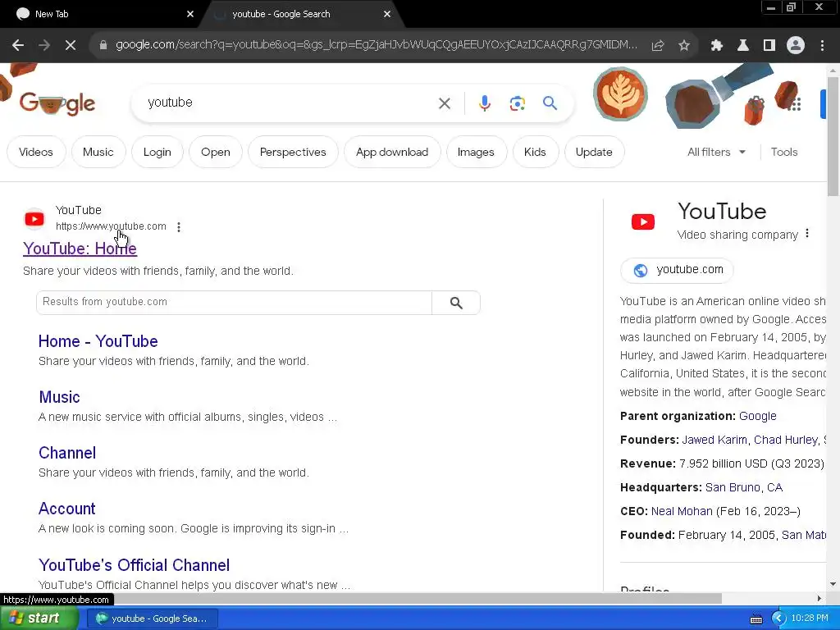This screenshot has width=840, height=630.
Task: Filter results by Videos chip
Action: pyautogui.click(x=36, y=152)
